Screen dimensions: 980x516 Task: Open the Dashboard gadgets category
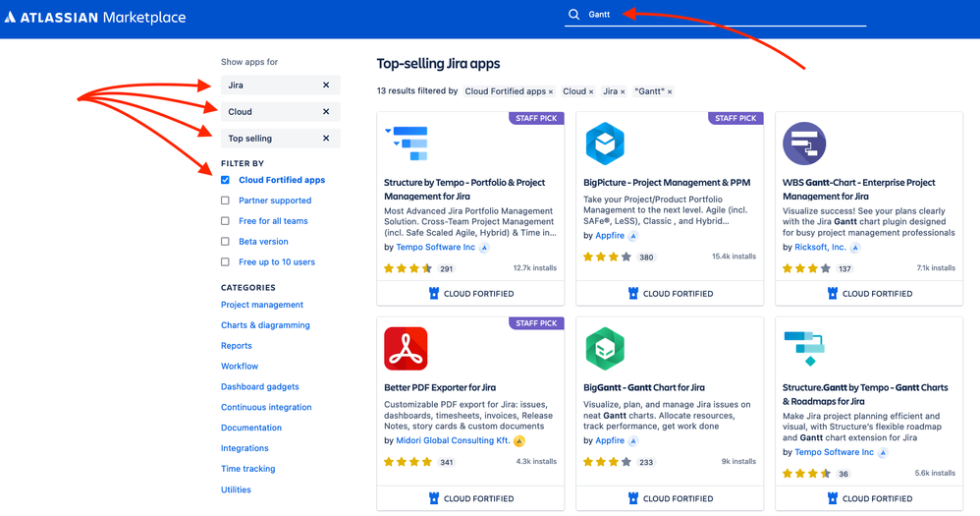pyautogui.click(x=260, y=386)
